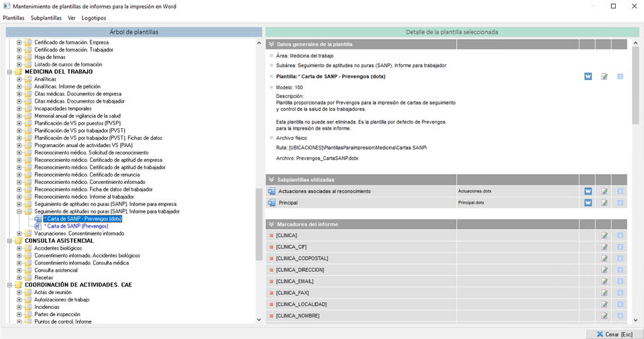This screenshot has width=644, height=339.
Task: Select * Carta de SANP - Prevengos (dotx) item
Action: pos(83,219)
